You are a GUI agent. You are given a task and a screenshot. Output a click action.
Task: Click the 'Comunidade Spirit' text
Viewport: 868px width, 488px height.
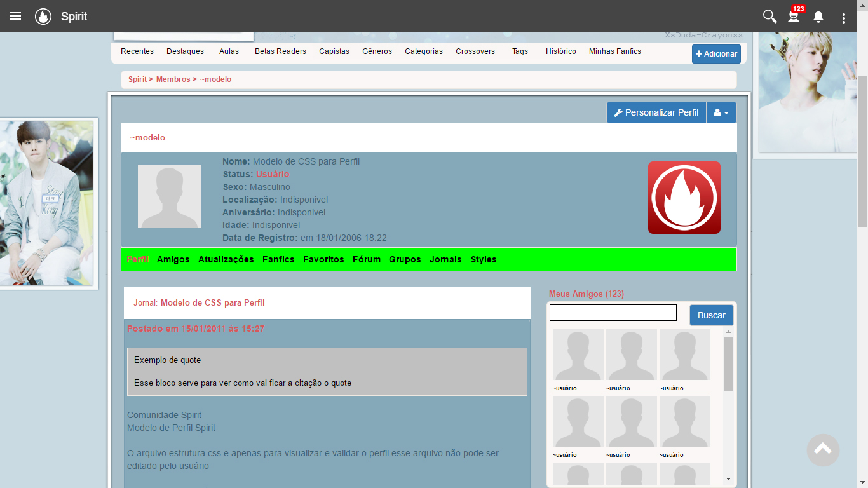click(x=164, y=415)
